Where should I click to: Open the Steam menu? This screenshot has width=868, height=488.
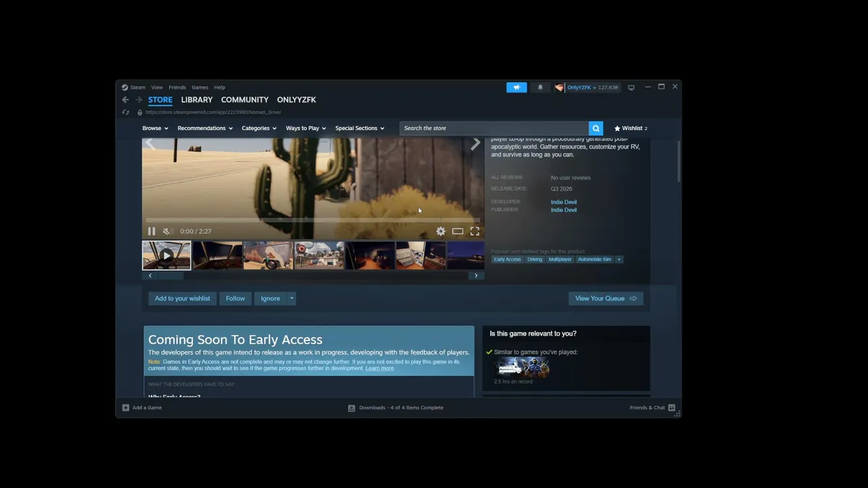(138, 87)
